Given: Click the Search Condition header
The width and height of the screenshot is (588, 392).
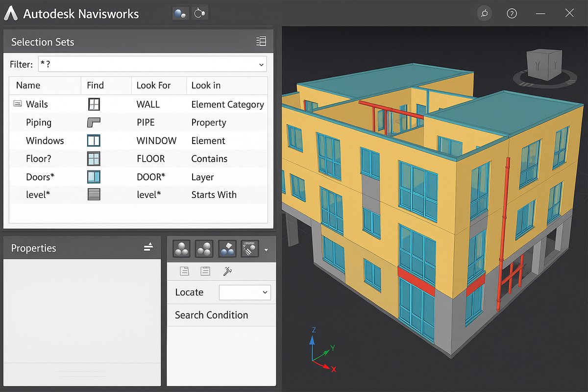Looking at the screenshot, I should click(x=211, y=315).
